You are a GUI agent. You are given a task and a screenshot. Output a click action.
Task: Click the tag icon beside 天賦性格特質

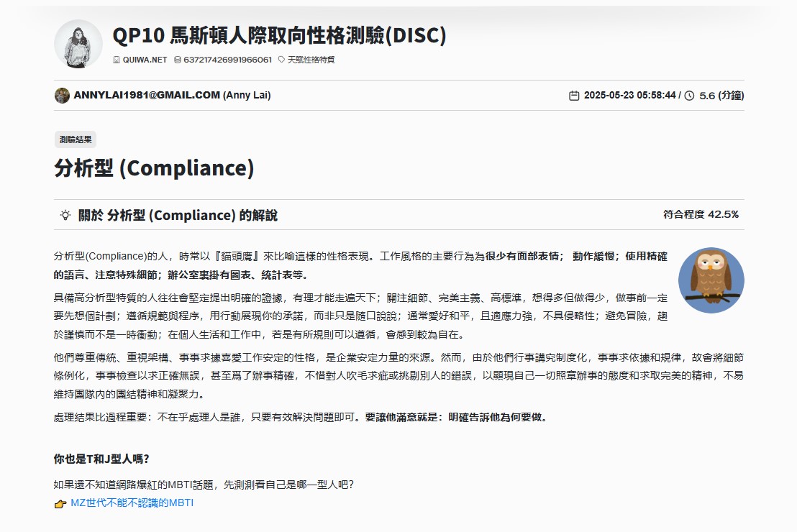click(x=281, y=60)
